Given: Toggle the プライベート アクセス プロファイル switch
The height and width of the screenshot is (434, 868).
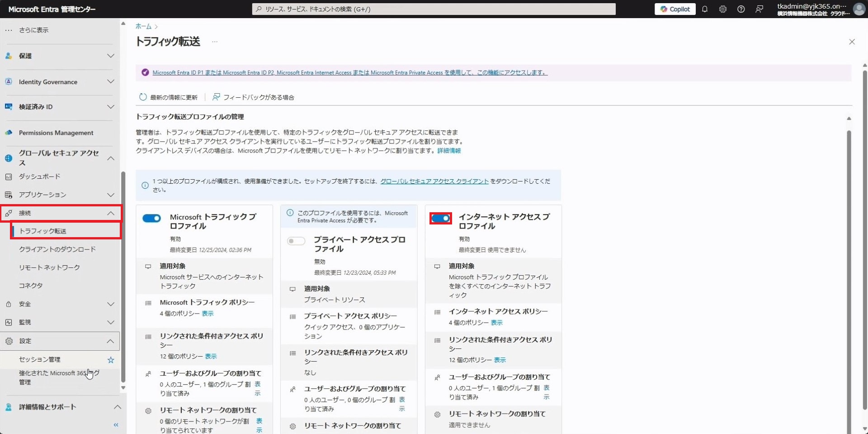Looking at the screenshot, I should pos(296,241).
